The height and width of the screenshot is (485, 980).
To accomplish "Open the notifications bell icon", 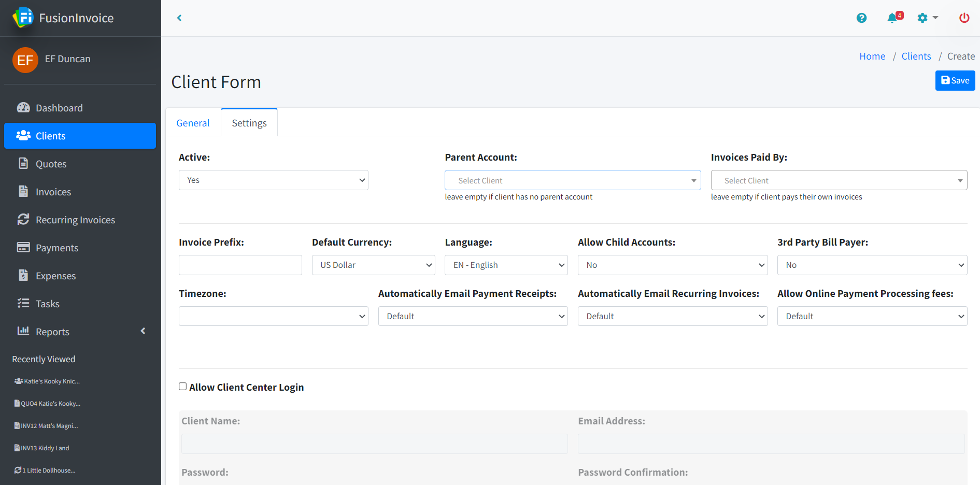I will pos(893,18).
